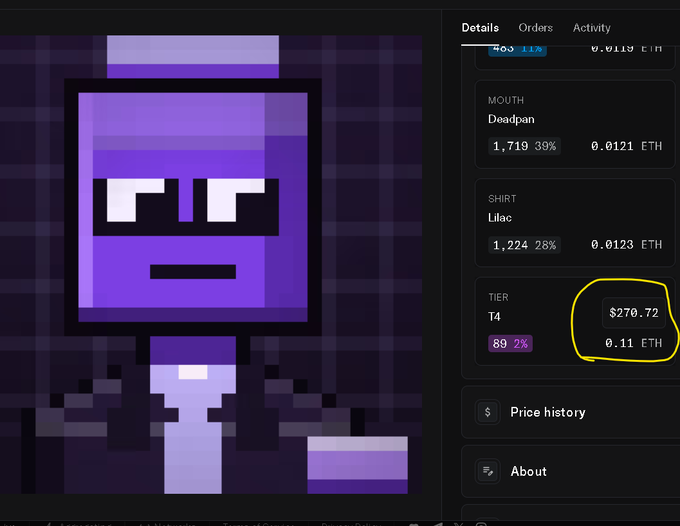
Task: Select the MOUTH Deadpan trait card
Action: pyautogui.click(x=575, y=124)
